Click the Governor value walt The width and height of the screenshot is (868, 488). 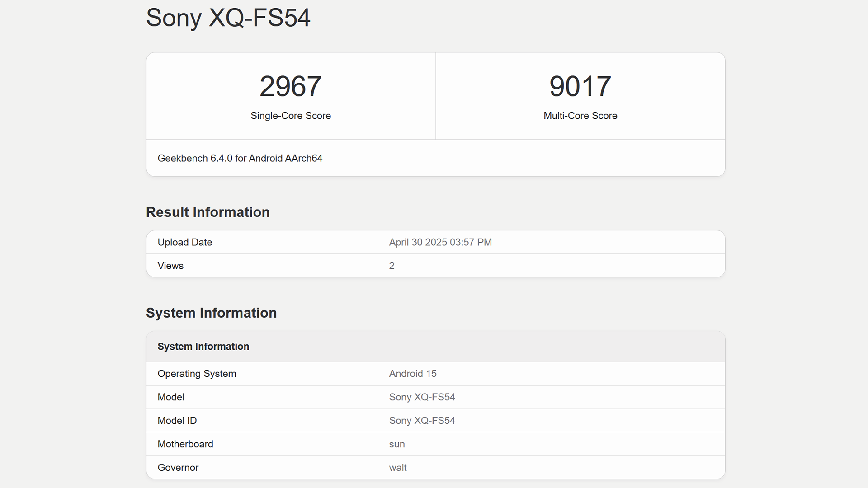pyautogui.click(x=397, y=468)
